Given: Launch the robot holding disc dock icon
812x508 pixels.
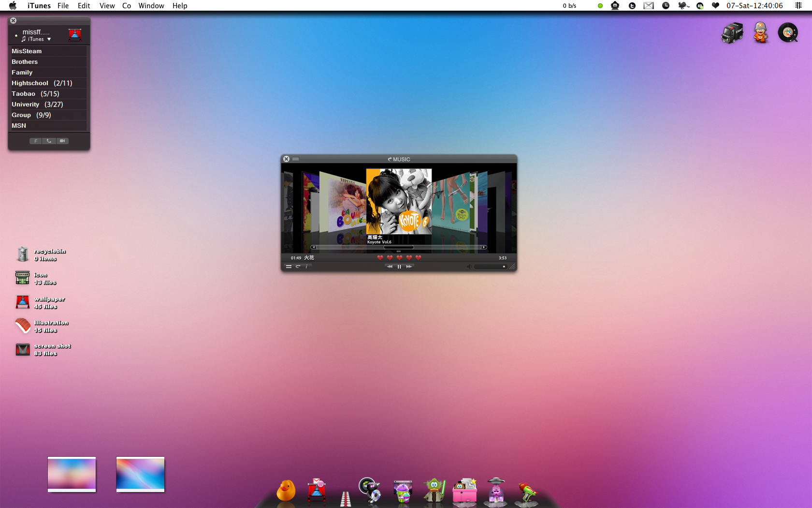Looking at the screenshot, I should click(370, 490).
